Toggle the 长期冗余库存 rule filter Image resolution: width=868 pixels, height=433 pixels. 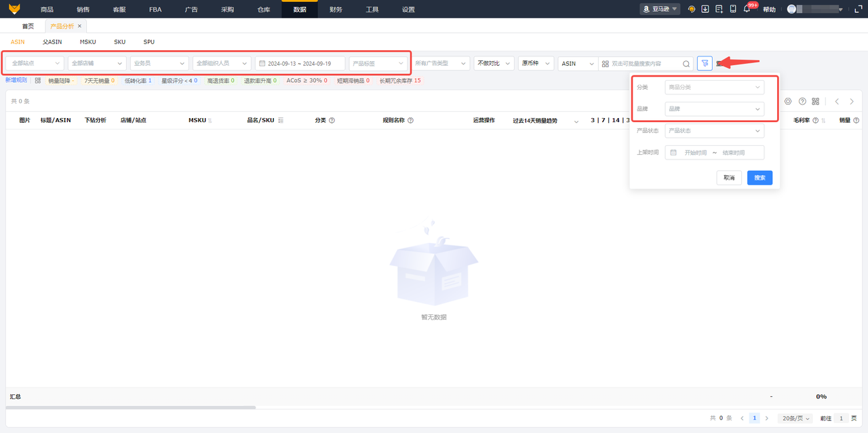click(400, 80)
